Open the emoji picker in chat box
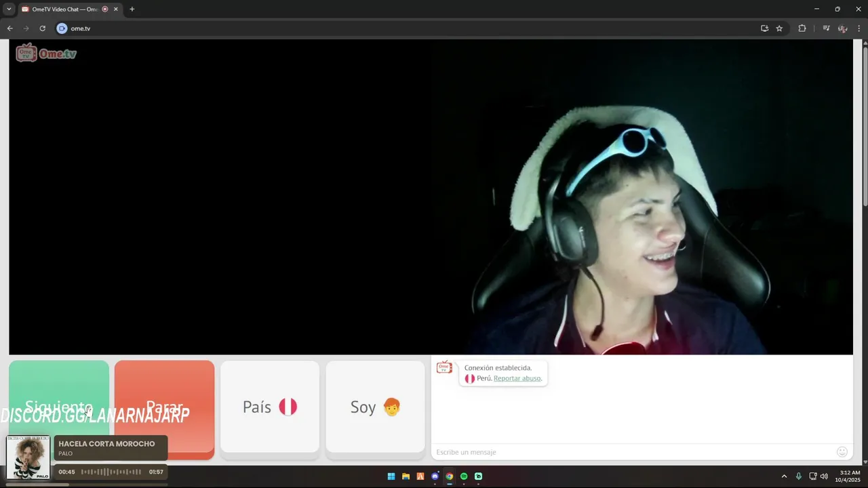Image resolution: width=868 pixels, height=488 pixels. (x=842, y=452)
